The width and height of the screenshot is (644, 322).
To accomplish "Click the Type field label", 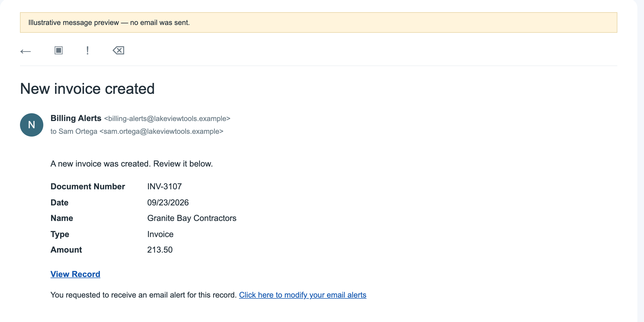I will 60,234.
